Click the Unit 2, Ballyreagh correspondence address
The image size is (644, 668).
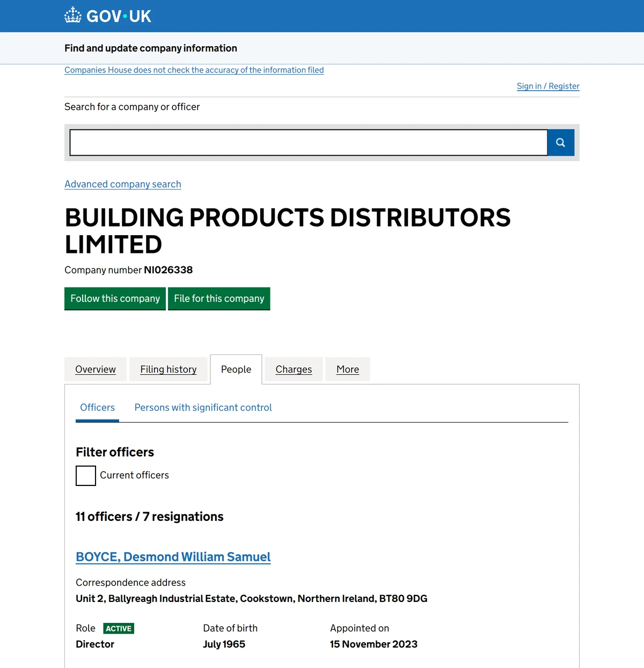click(x=252, y=599)
